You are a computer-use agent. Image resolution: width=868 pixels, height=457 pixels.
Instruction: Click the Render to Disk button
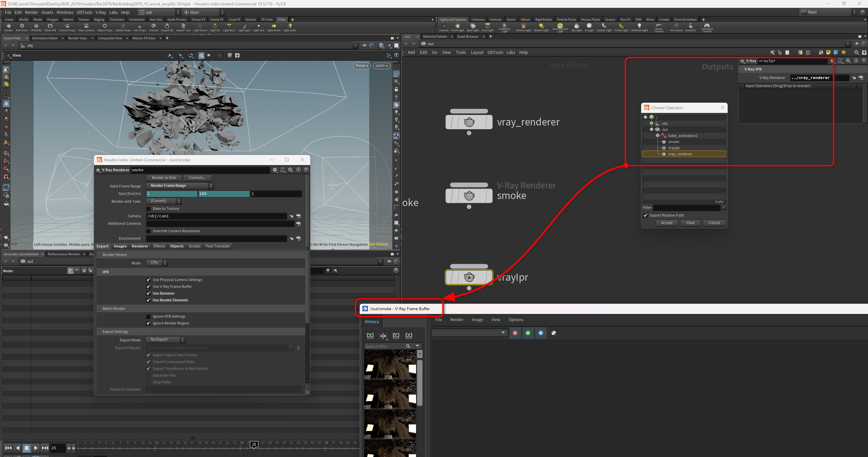click(x=164, y=178)
